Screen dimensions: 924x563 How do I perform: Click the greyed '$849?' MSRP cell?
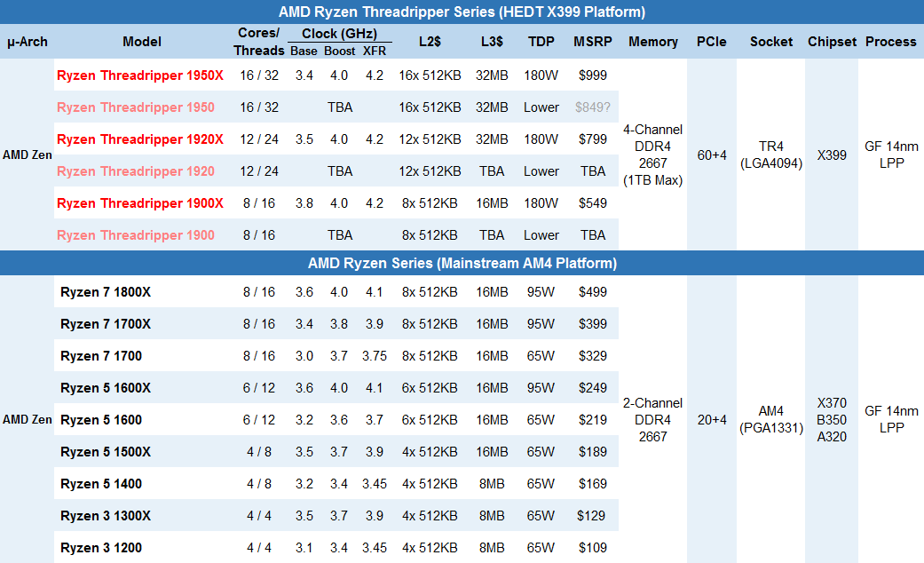pos(593,107)
